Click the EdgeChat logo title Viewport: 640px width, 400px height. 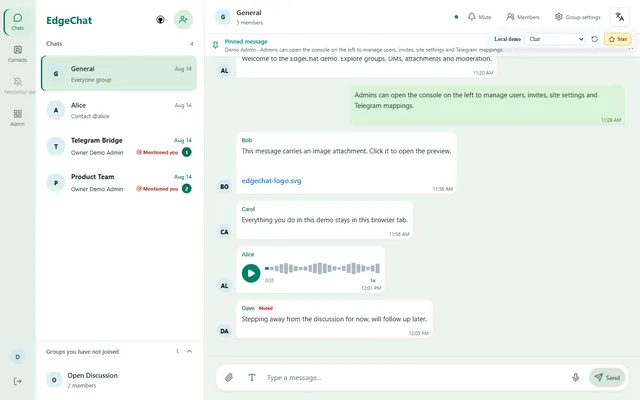69,20
